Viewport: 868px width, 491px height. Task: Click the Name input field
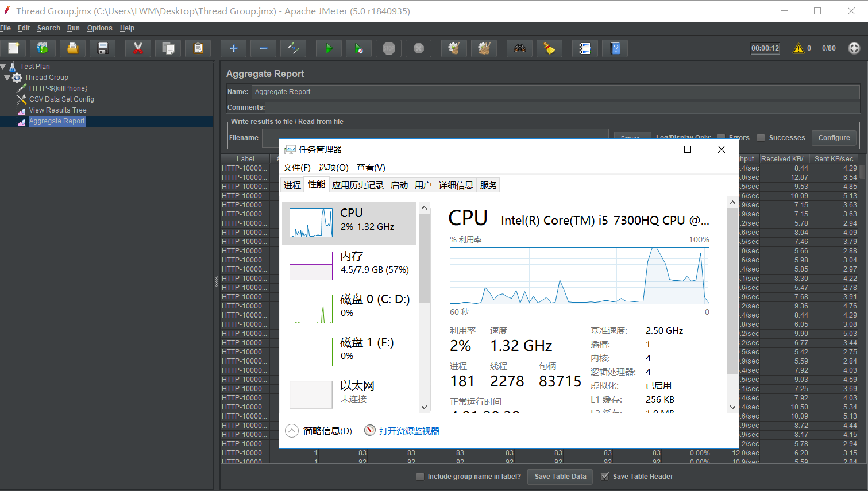pyautogui.click(x=555, y=92)
